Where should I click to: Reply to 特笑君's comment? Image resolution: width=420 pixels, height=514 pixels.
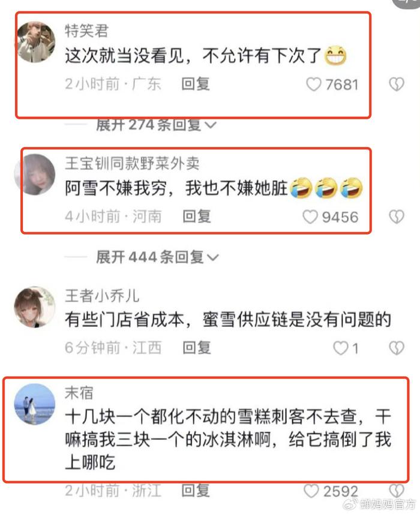click(x=196, y=84)
